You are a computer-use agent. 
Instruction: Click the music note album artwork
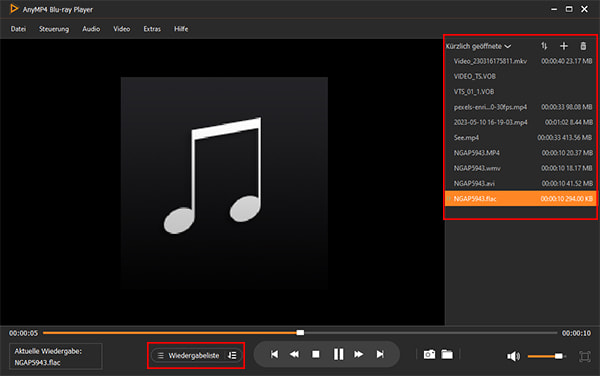(224, 183)
